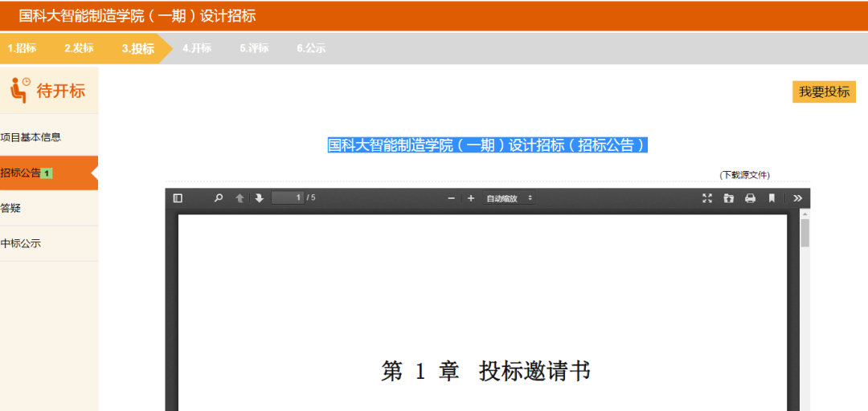Click the bookmark current view icon

pyautogui.click(x=772, y=198)
